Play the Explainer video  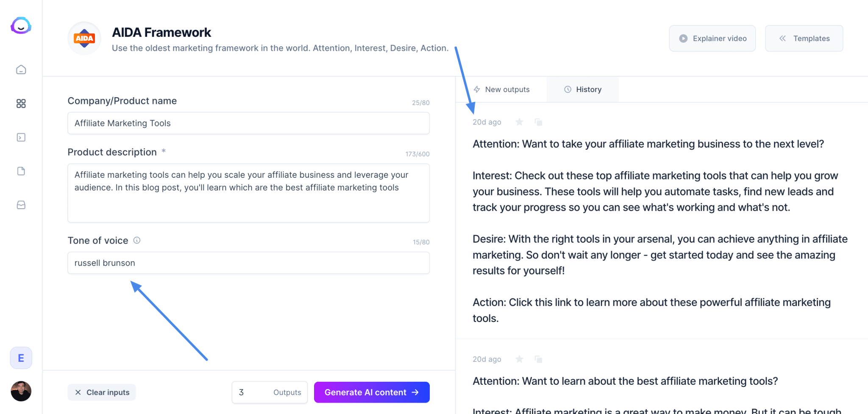712,38
